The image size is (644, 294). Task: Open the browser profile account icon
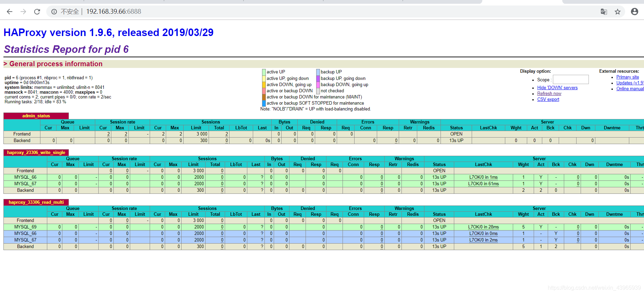coord(634,12)
